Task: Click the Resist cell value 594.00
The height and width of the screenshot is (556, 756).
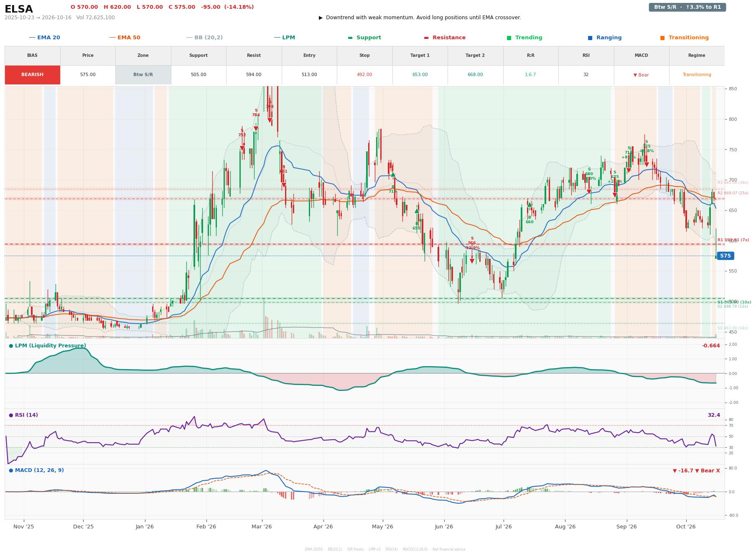Action: tap(254, 75)
